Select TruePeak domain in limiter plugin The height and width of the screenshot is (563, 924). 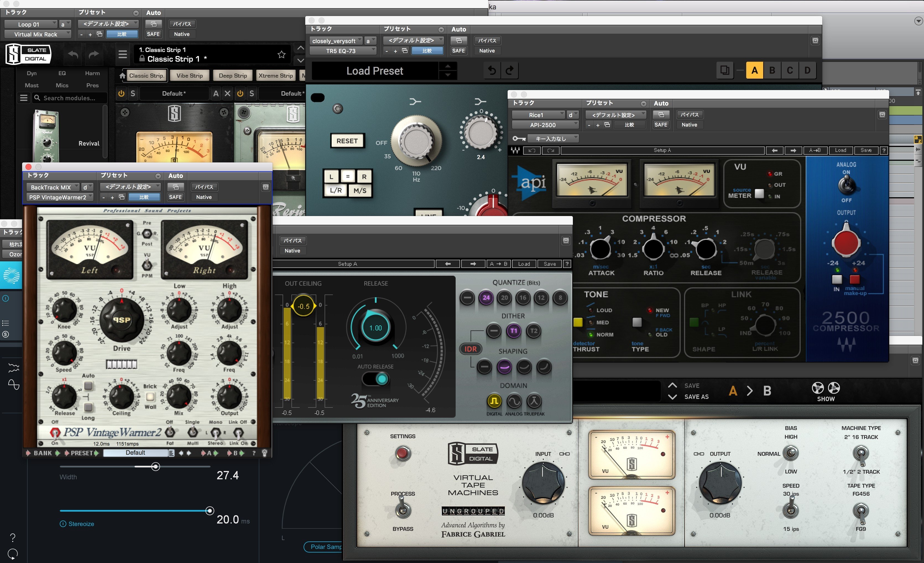coord(534,401)
